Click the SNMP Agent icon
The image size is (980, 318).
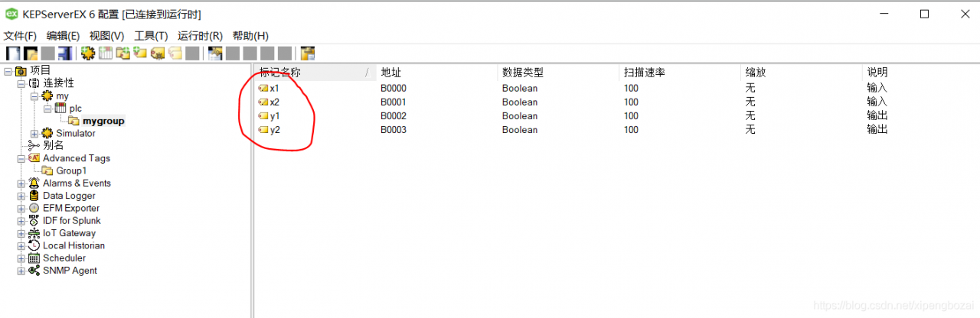click(34, 271)
